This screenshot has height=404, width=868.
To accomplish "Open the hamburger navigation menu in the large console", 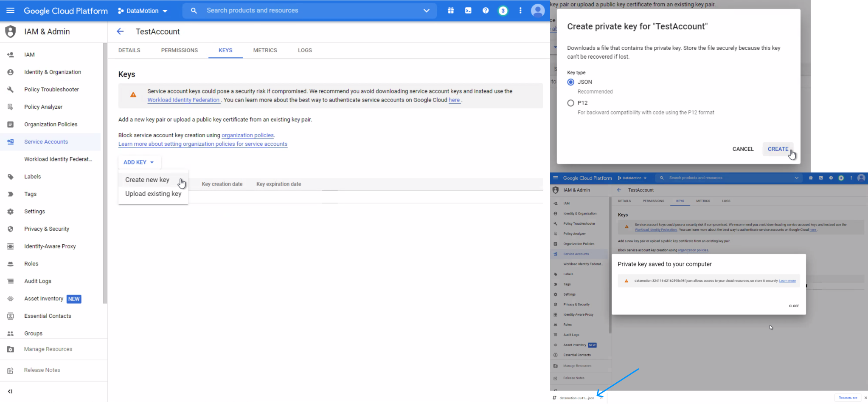I will [x=10, y=11].
